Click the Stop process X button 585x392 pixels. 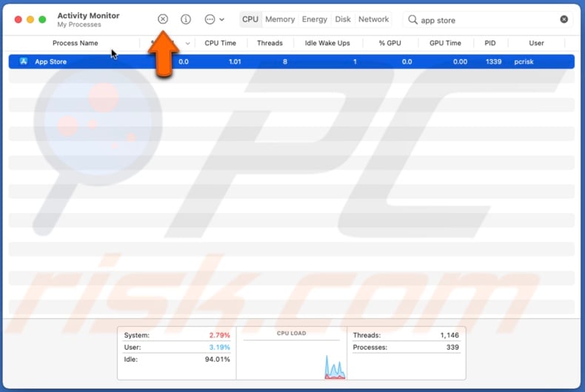tap(163, 19)
